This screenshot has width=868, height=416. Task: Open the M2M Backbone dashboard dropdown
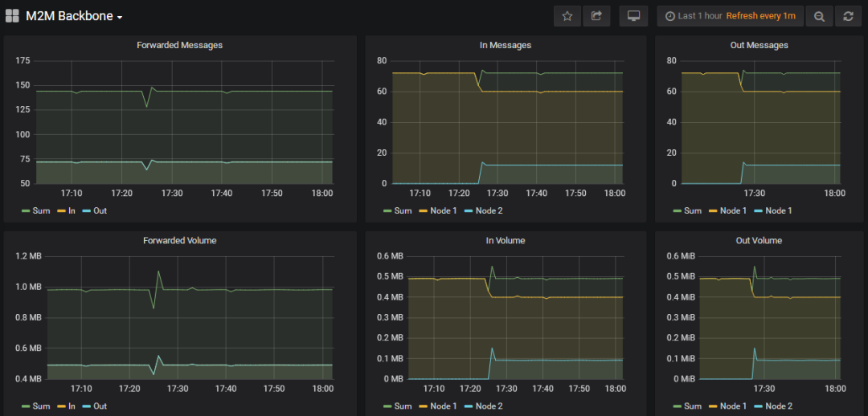(74, 17)
